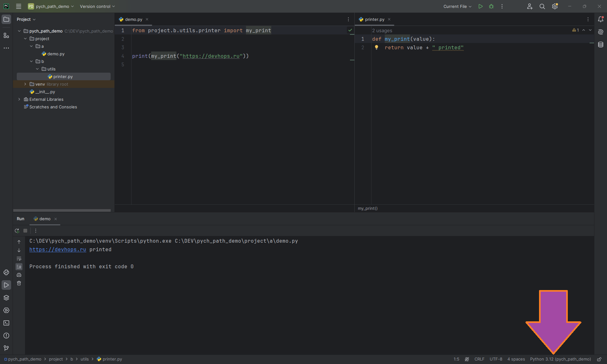This screenshot has height=364, width=607.
Task: Open printer.py editor tab options menu
Action: tap(588, 19)
